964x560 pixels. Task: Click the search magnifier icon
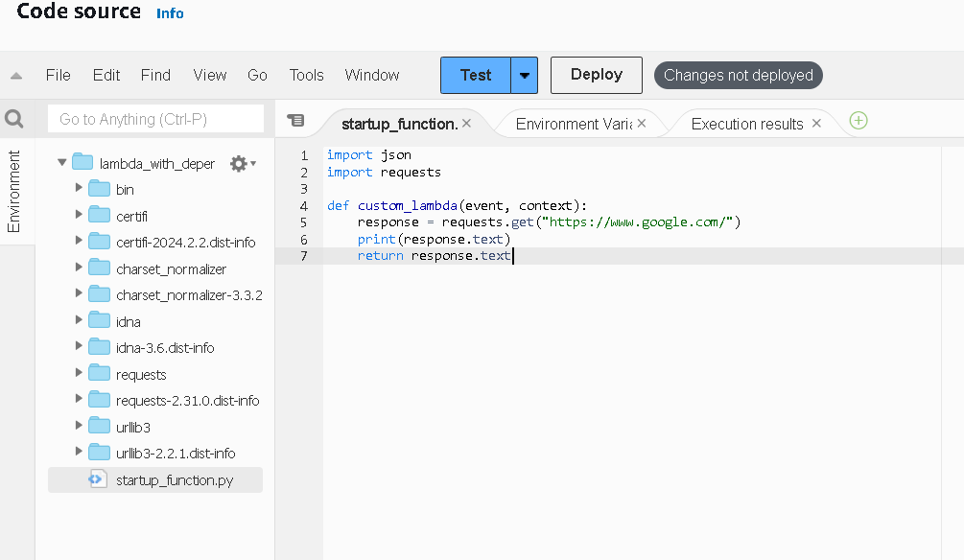click(x=14, y=119)
